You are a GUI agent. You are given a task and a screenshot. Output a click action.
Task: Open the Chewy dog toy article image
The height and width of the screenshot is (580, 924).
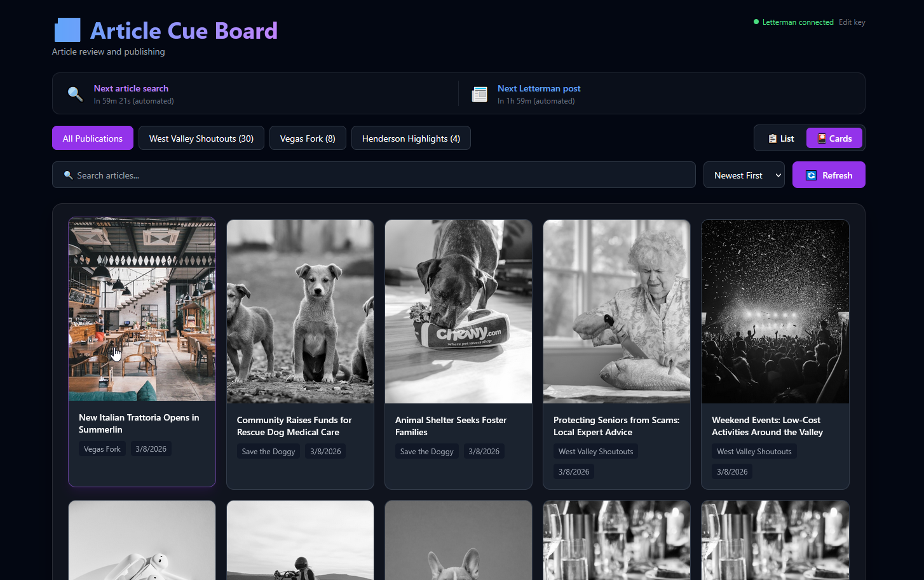click(x=458, y=311)
